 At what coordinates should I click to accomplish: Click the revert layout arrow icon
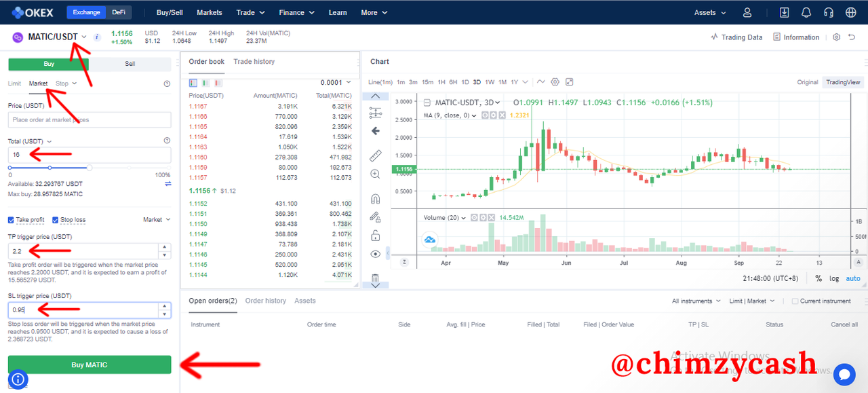point(852,37)
